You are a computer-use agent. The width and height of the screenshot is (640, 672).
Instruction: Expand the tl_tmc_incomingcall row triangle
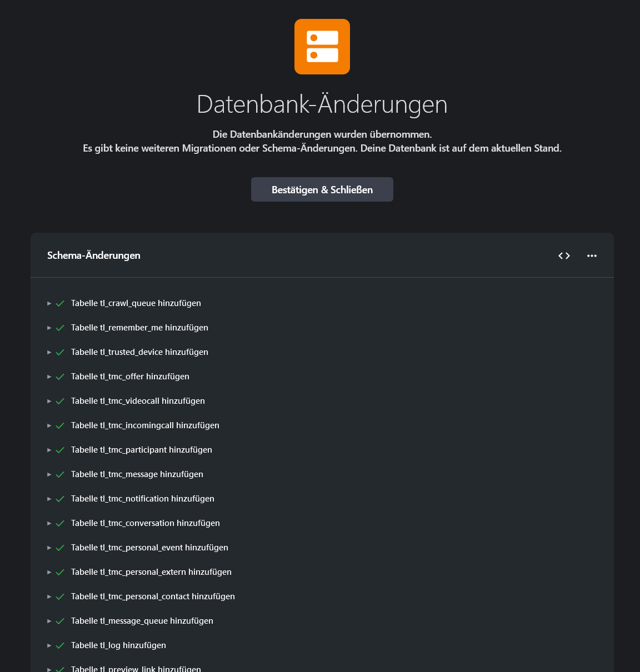click(x=49, y=425)
